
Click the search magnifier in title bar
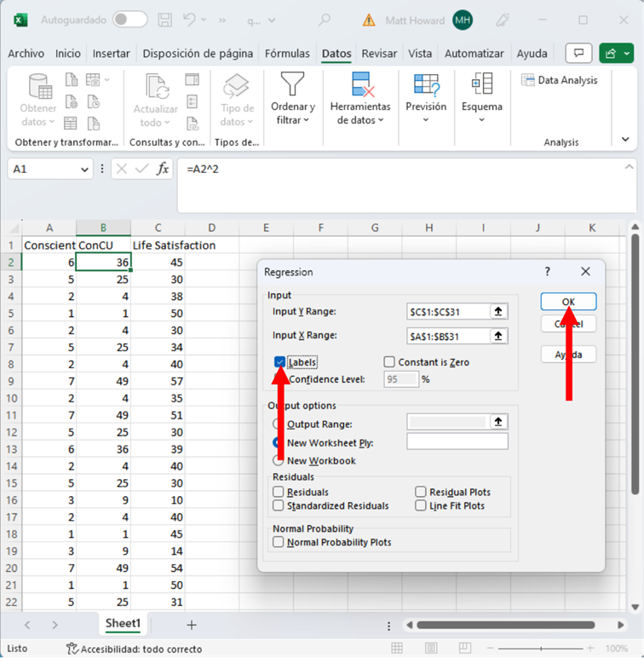pos(324,20)
